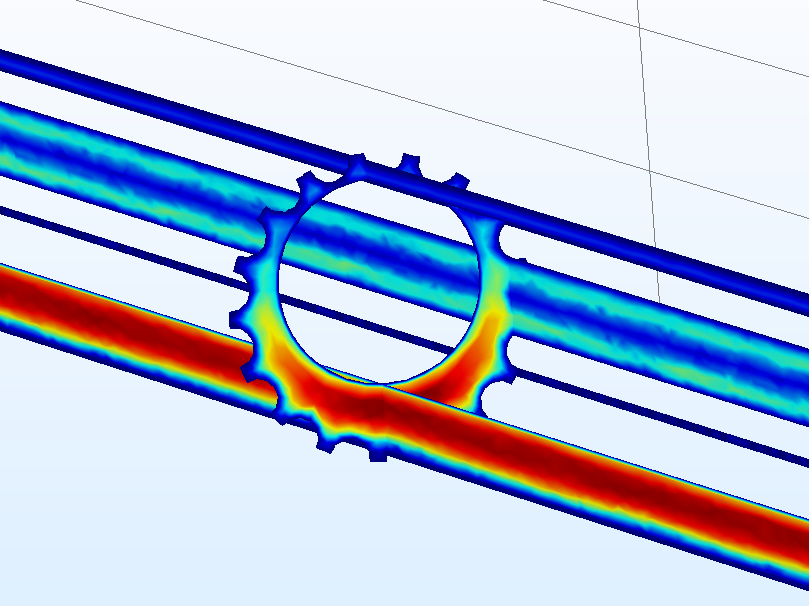This screenshot has height=606, width=809.
Task: Click the ring's top-center tooth
Action: pos(409,161)
